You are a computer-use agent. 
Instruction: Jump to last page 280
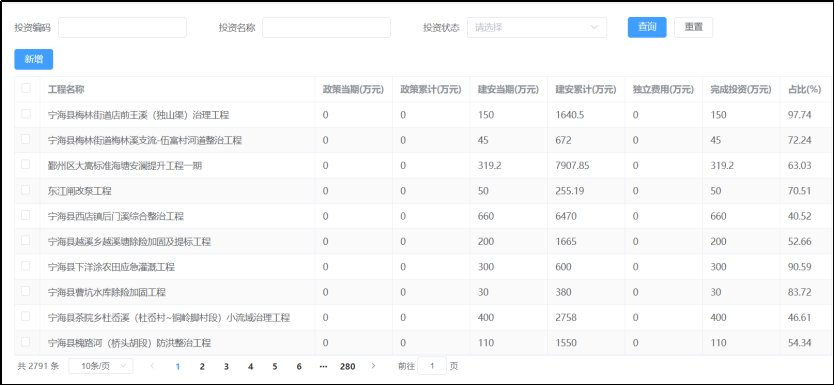[348, 366]
